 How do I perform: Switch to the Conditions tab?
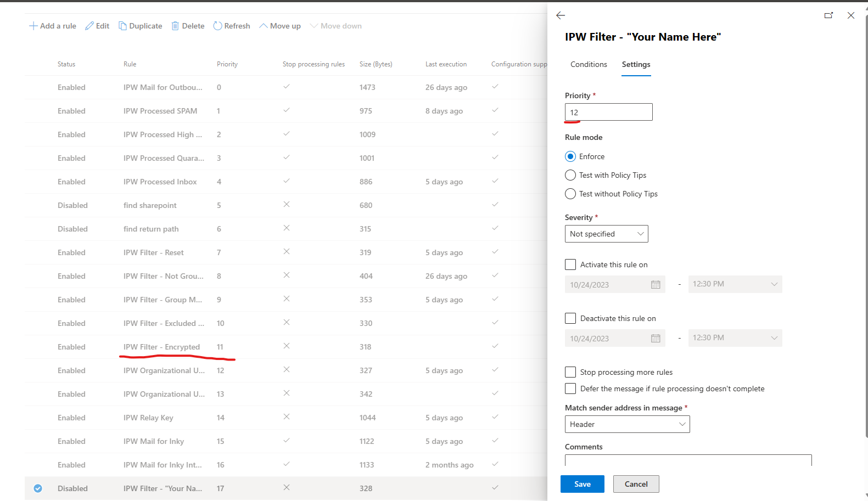click(x=589, y=64)
